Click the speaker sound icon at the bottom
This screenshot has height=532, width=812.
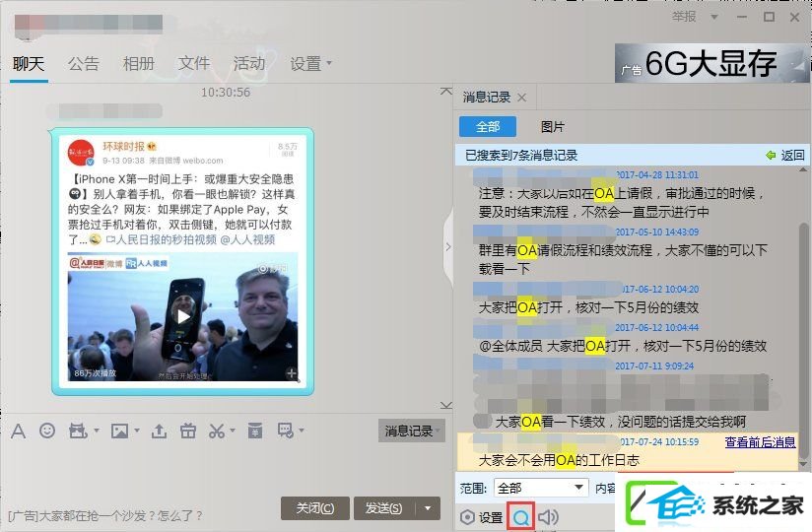[x=549, y=516]
